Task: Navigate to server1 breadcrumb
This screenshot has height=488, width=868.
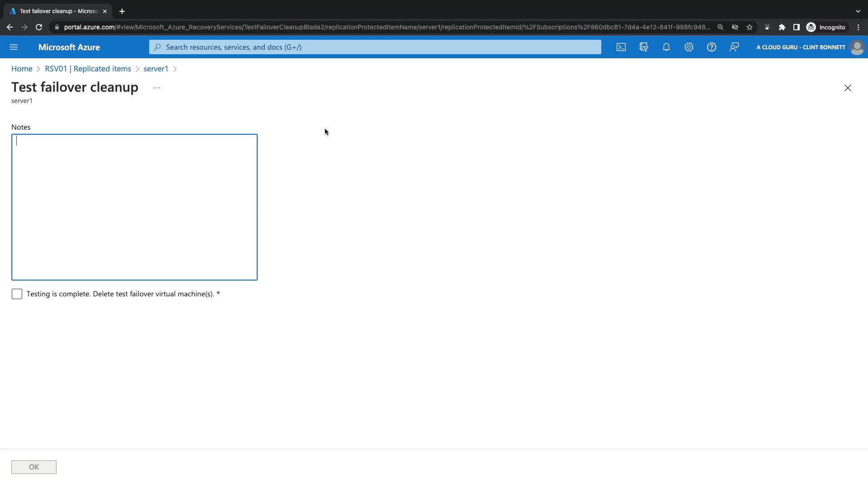Action: pos(156,69)
